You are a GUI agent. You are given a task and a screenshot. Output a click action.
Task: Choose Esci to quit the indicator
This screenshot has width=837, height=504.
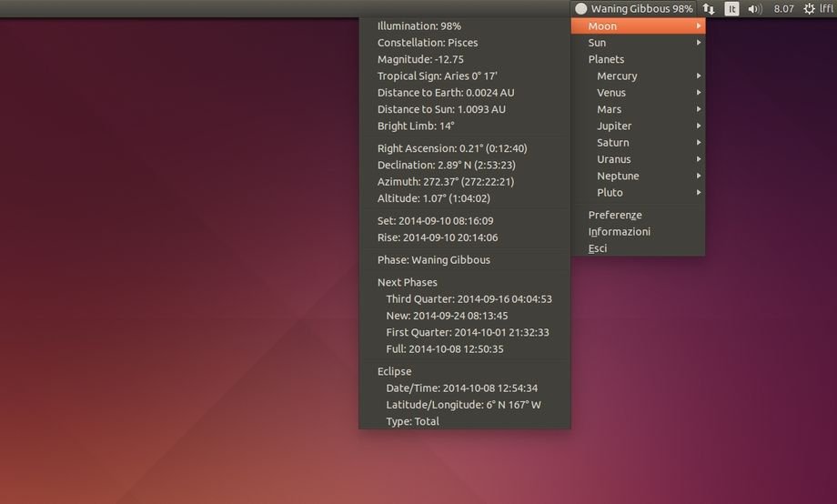(x=598, y=248)
